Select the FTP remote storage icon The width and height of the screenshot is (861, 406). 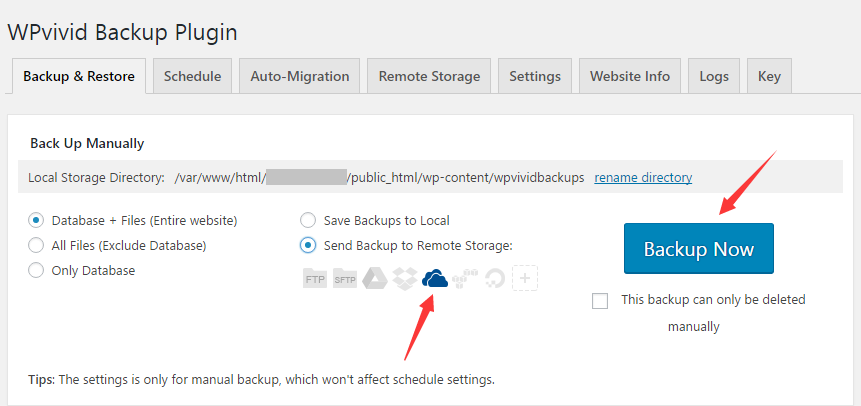click(x=315, y=279)
